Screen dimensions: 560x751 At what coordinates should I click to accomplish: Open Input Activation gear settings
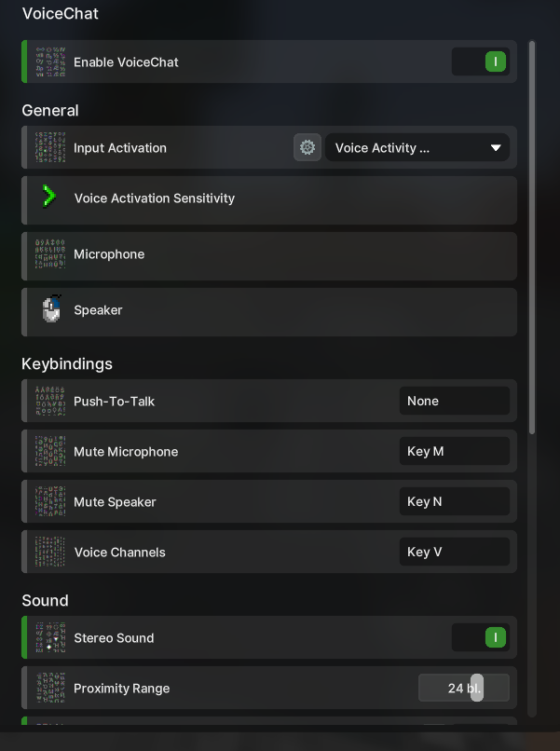307,147
